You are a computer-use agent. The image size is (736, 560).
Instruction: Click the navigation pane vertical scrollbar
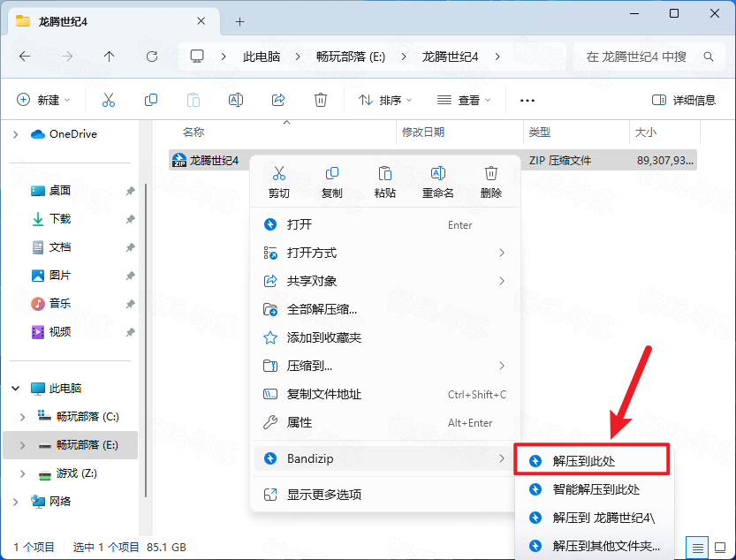[x=146, y=340]
